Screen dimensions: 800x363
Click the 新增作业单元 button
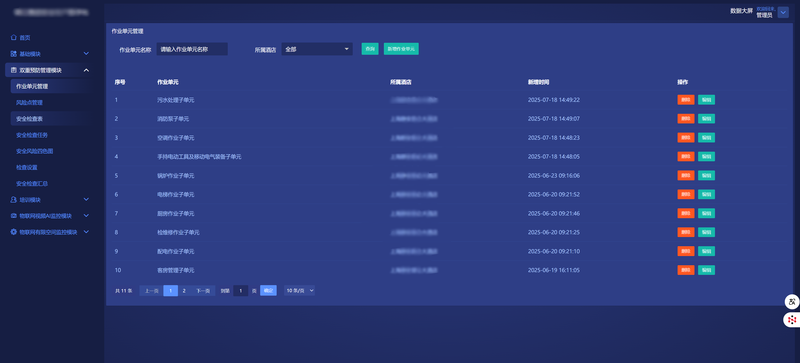point(401,49)
